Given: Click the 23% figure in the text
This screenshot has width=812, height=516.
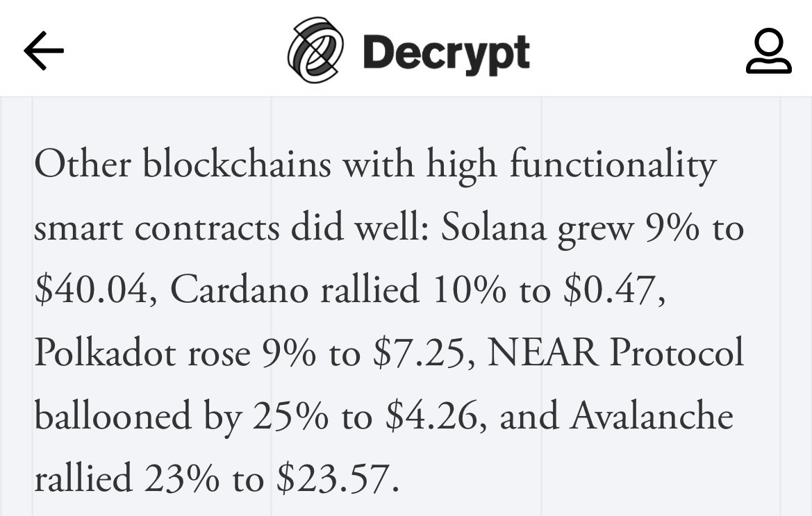Looking at the screenshot, I should point(182,479).
